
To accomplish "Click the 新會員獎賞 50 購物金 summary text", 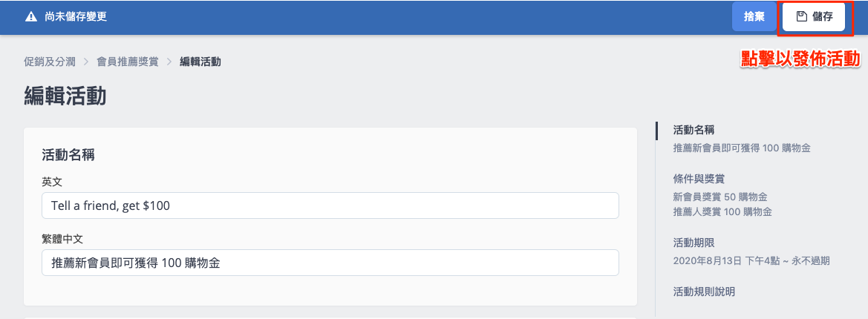I will click(719, 197).
